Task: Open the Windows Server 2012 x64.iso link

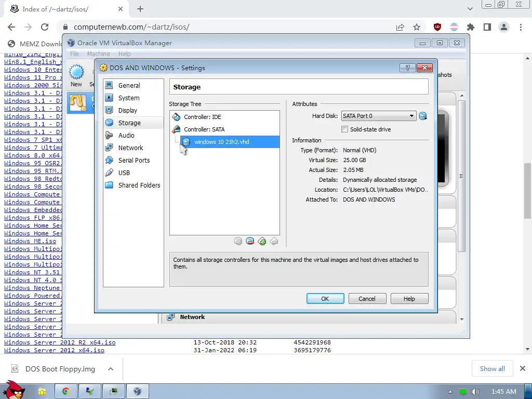Action: click(54, 350)
